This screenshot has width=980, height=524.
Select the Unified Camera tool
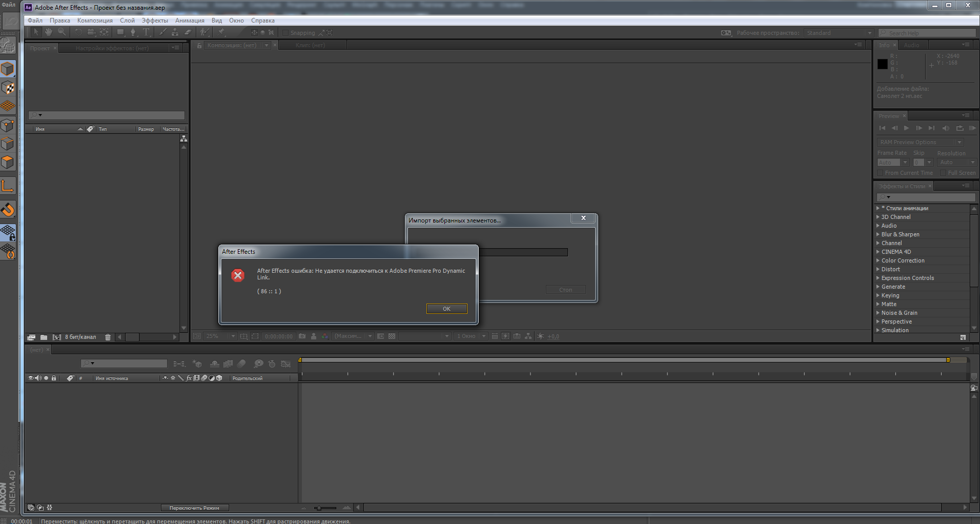(x=91, y=32)
